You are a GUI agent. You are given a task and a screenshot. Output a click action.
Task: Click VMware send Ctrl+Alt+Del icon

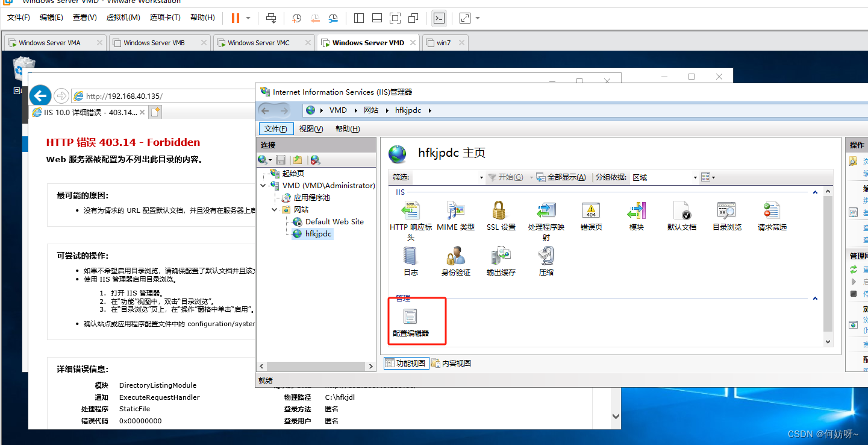point(272,18)
